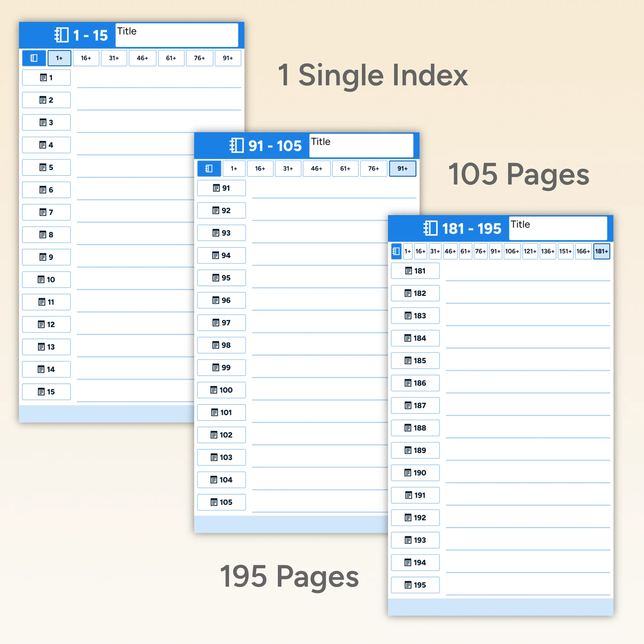Screen dimensions: 644x644
Task: Open page 188 link
Action: pos(415,428)
